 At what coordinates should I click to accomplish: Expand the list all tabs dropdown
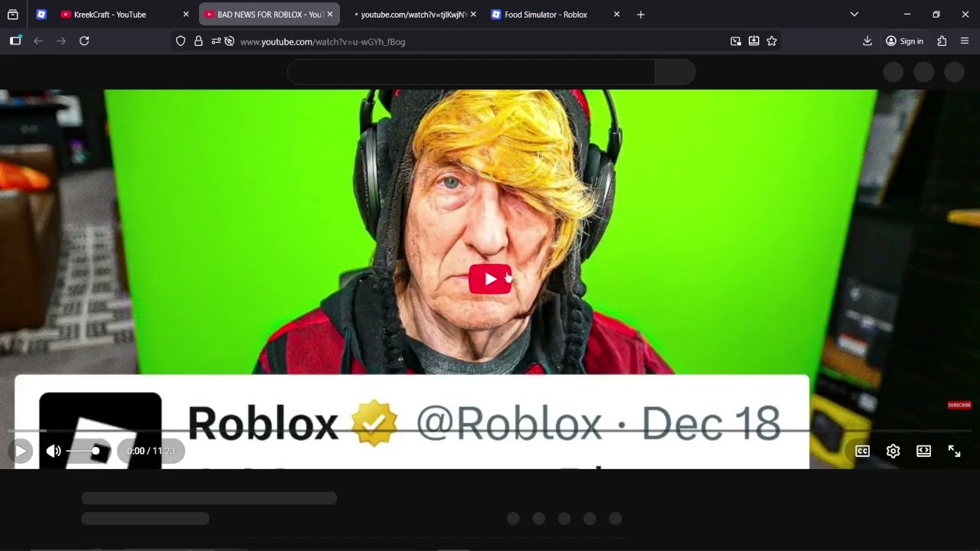(854, 15)
